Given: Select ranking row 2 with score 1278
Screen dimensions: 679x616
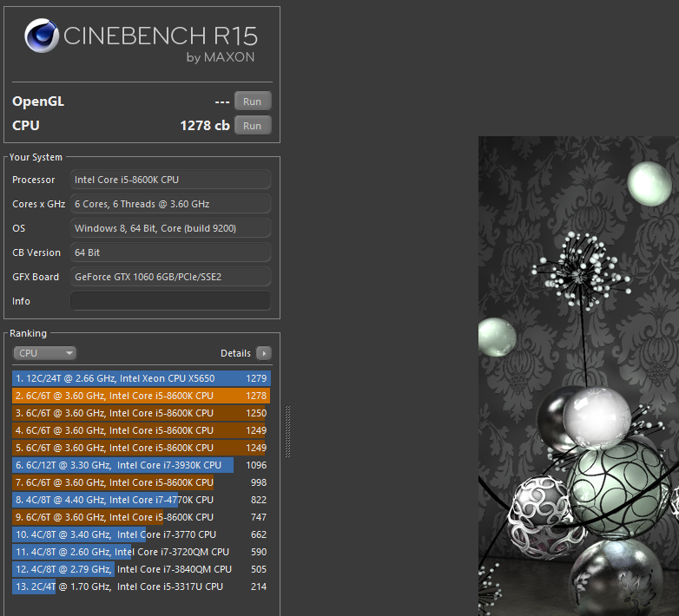Looking at the screenshot, I should (x=142, y=396).
